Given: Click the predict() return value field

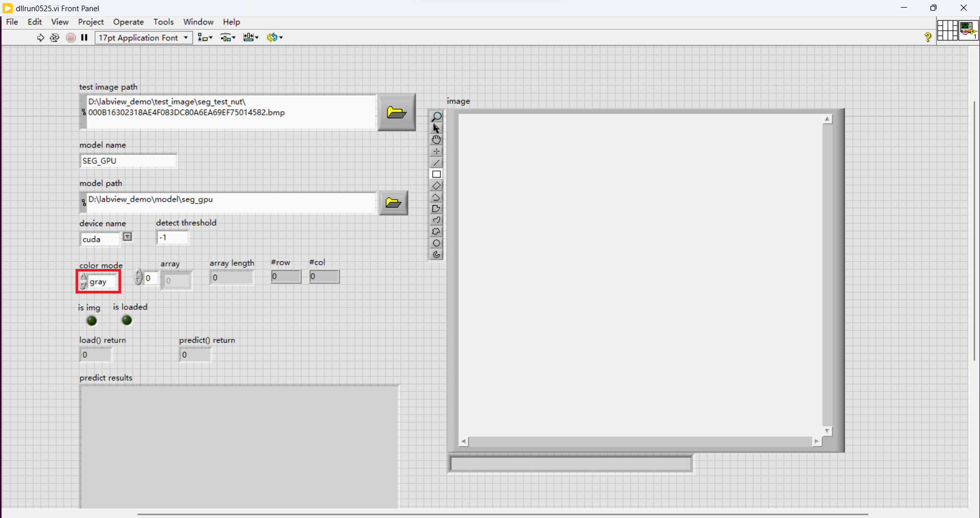Looking at the screenshot, I should pos(195,355).
